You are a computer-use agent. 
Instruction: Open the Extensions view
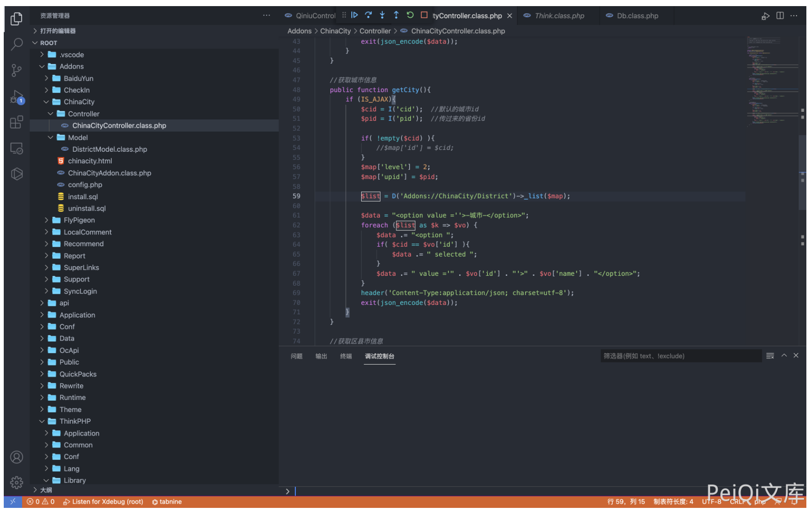pyautogui.click(x=16, y=123)
